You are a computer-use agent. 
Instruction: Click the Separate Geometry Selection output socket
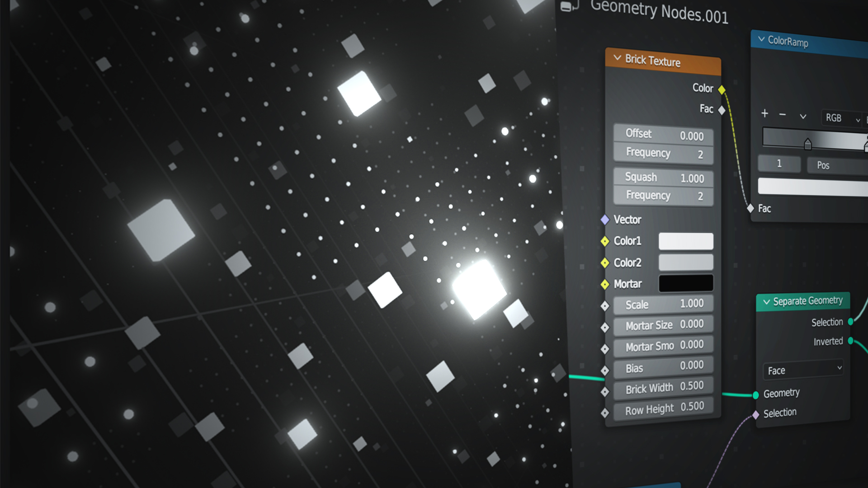[x=850, y=322]
